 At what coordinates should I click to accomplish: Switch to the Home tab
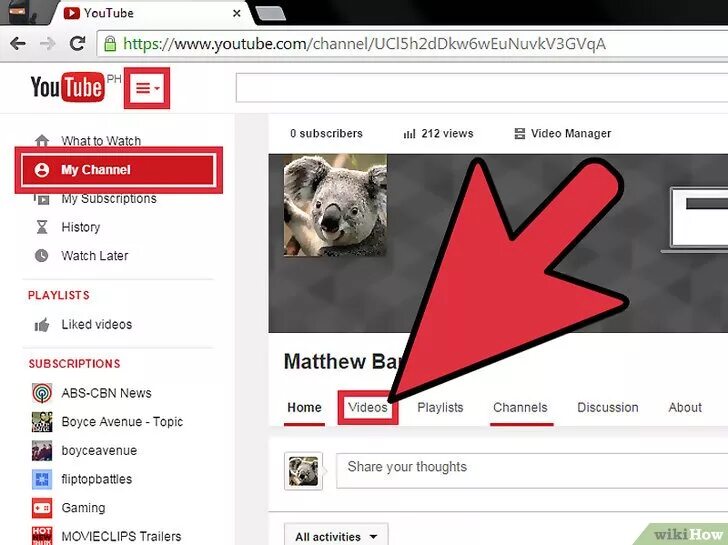click(304, 408)
